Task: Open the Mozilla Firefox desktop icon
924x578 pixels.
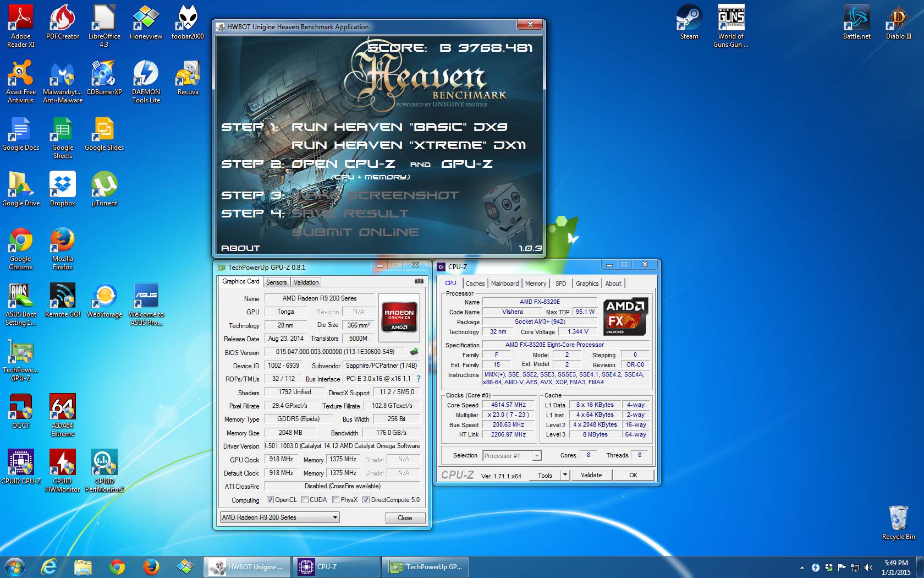Action: 63,248
